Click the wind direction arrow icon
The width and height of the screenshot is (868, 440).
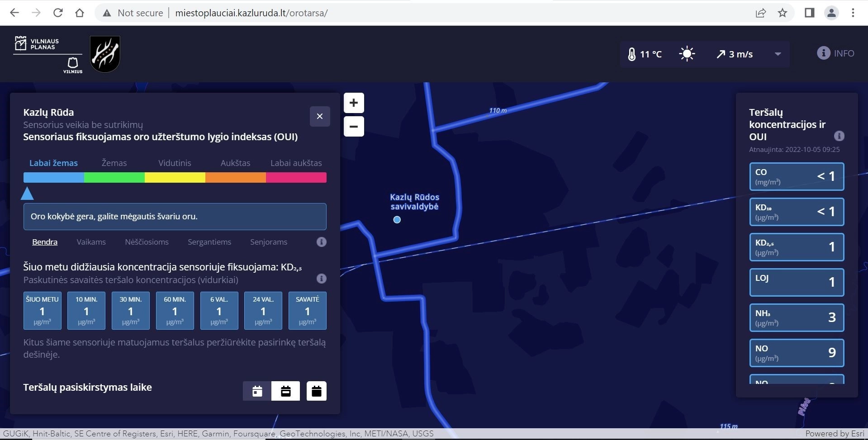(x=721, y=54)
